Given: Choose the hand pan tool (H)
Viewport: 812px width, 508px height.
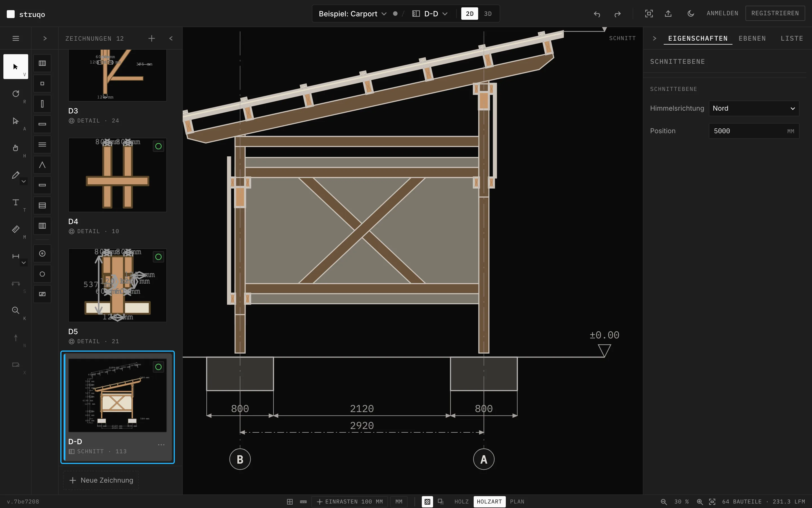Looking at the screenshot, I should 16,148.
